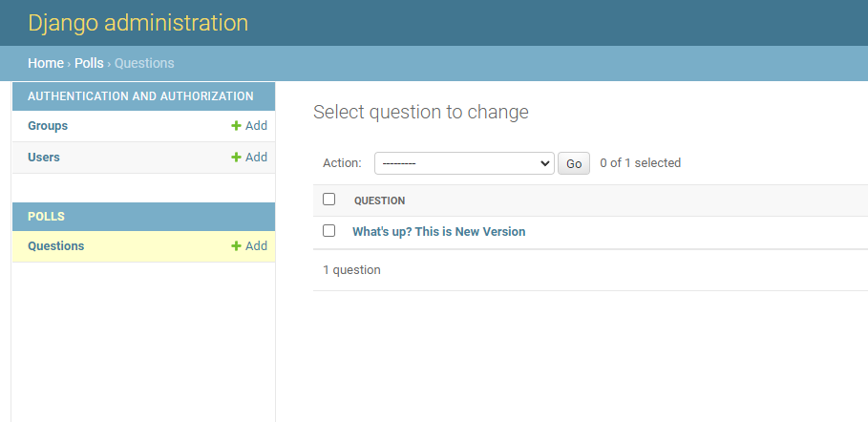This screenshot has width=868, height=422.
Task: Click the 0 of 1 selected text
Action: coord(641,163)
